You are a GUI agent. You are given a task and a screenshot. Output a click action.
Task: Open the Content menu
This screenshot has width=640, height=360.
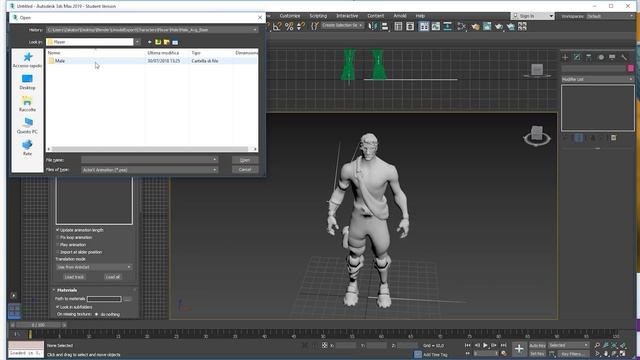[x=376, y=16]
